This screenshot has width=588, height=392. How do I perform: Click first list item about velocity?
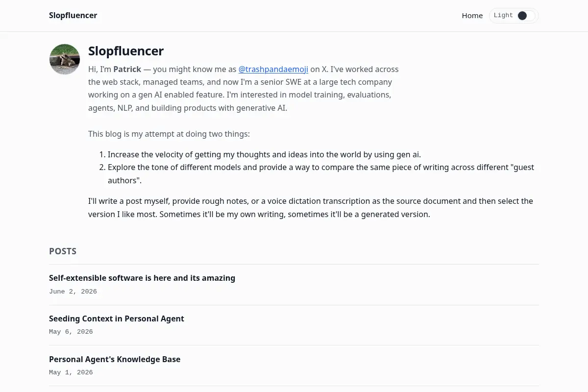point(264,154)
